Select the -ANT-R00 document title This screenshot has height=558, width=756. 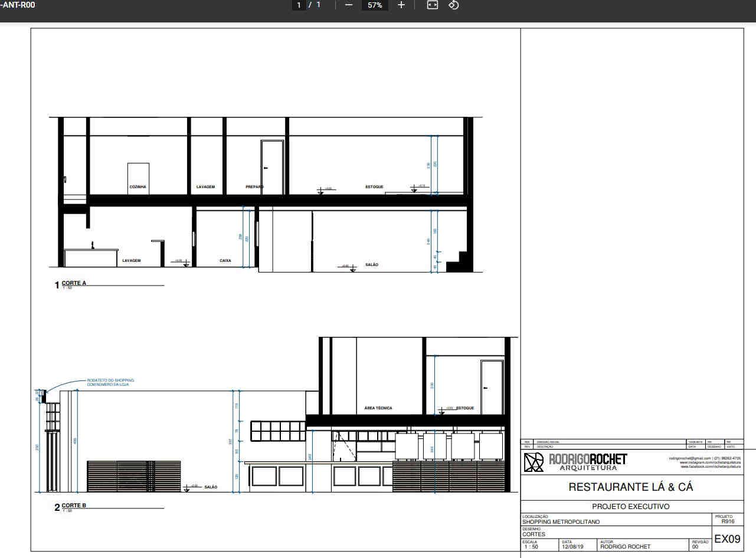(17, 5)
